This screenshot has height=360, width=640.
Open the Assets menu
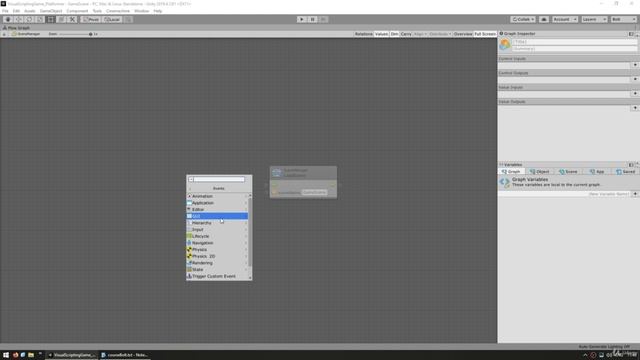point(30,11)
